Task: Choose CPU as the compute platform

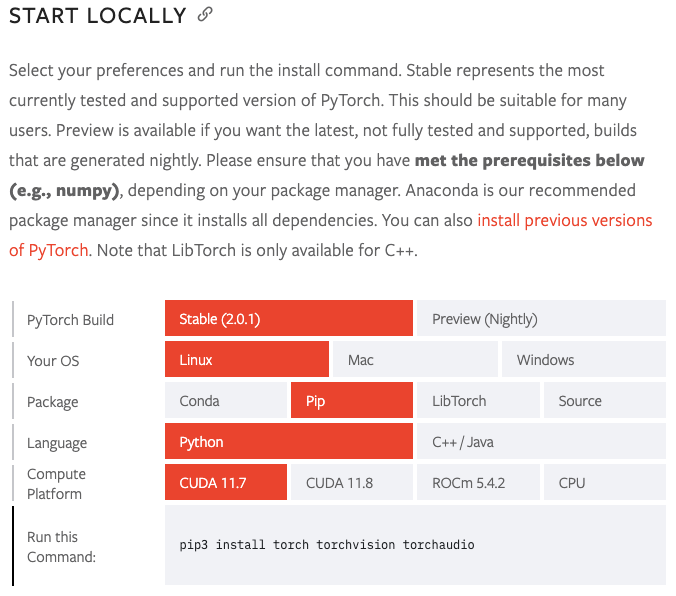Action: pyautogui.click(x=604, y=483)
